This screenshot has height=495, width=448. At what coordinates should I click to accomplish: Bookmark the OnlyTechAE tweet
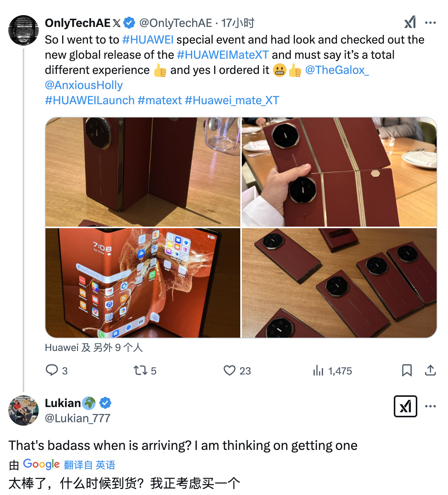click(x=407, y=370)
